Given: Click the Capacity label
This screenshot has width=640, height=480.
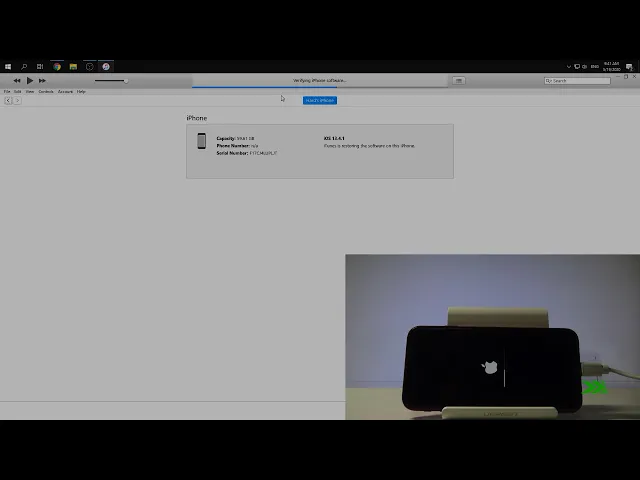Looking at the screenshot, I should coord(226,138).
